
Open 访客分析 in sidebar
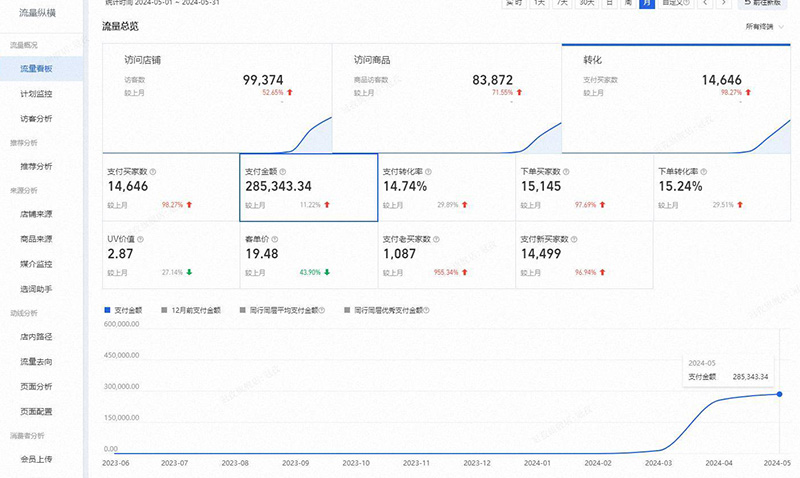36,119
